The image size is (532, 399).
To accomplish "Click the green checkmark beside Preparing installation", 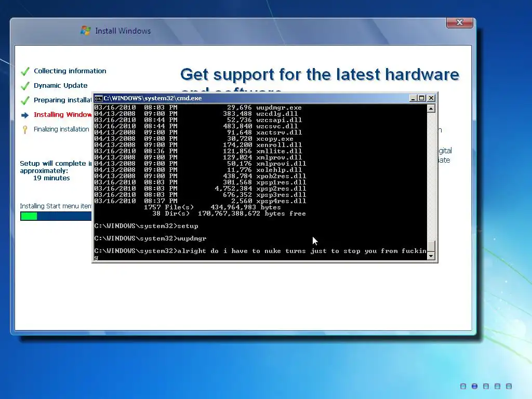I will (x=25, y=100).
